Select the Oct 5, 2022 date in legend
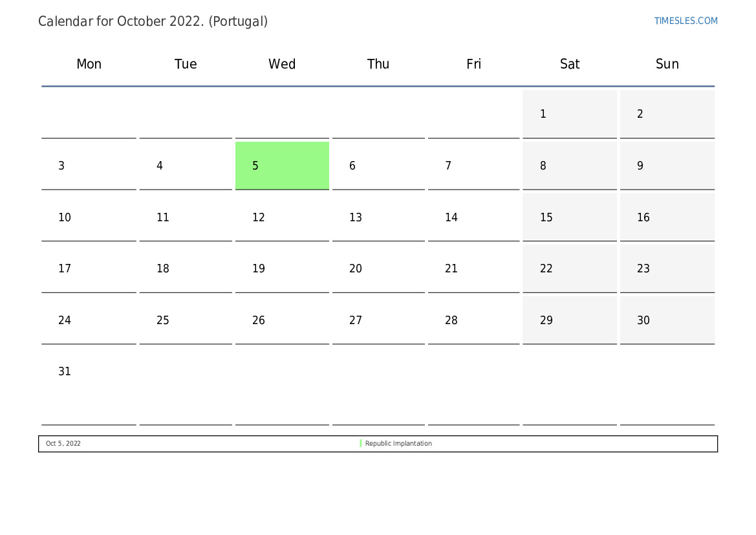This screenshot has height=535, width=756. [x=63, y=443]
